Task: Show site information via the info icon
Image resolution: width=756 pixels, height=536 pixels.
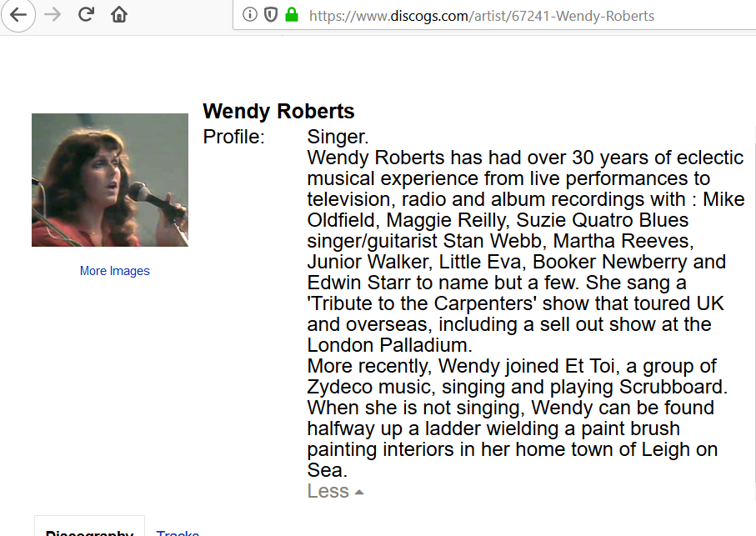Action: pyautogui.click(x=249, y=15)
